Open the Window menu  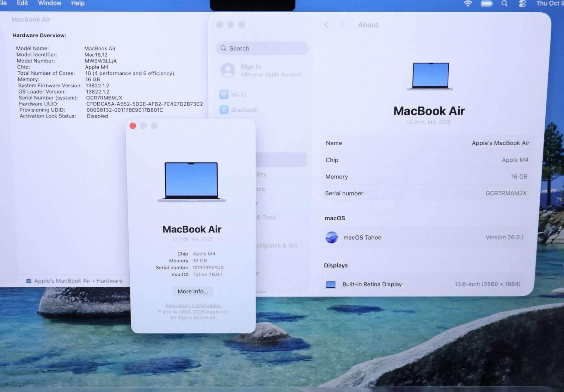[49, 3]
